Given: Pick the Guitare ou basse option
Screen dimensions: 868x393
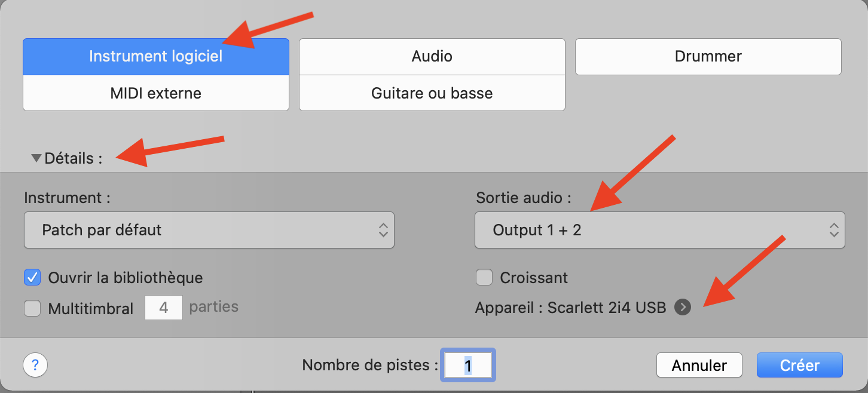Looking at the screenshot, I should tap(432, 93).
